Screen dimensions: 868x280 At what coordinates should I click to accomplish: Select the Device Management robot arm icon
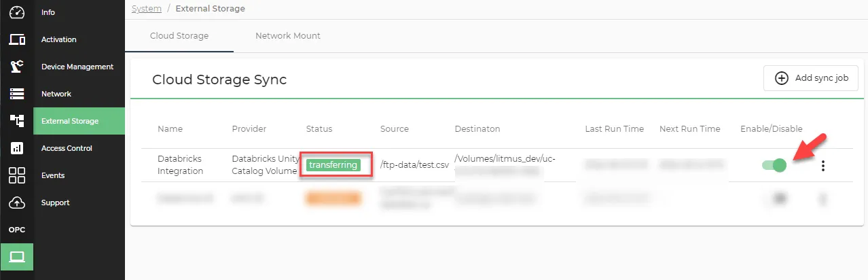click(x=17, y=67)
